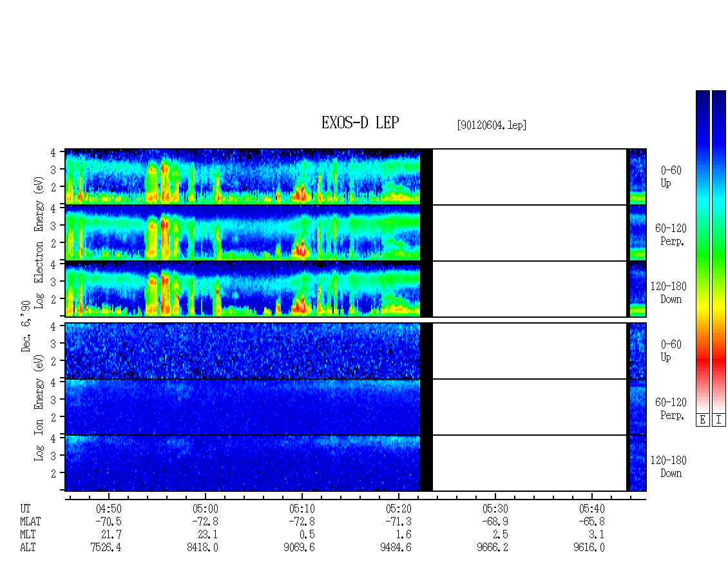Click the ion 0-60 Up spectrogram panel
The width and height of the screenshot is (728, 564).
(356, 351)
